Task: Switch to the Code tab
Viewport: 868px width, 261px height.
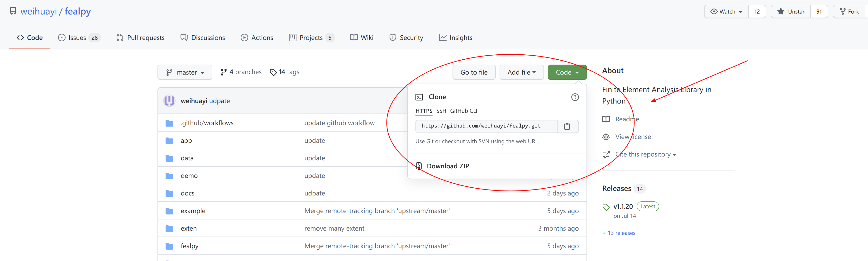Action: tap(30, 37)
